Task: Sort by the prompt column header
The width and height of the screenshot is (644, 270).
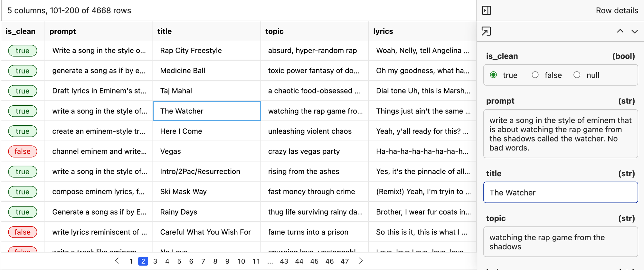Action: tap(63, 31)
